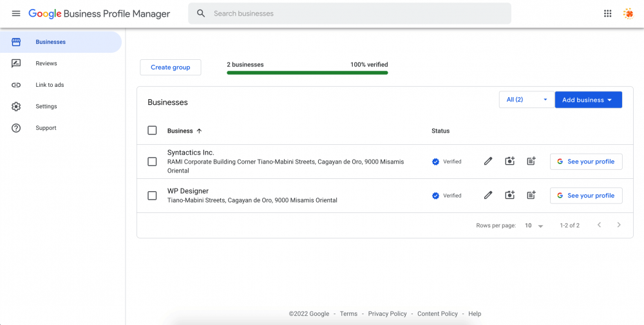Click the Search businesses input field

coord(350,14)
